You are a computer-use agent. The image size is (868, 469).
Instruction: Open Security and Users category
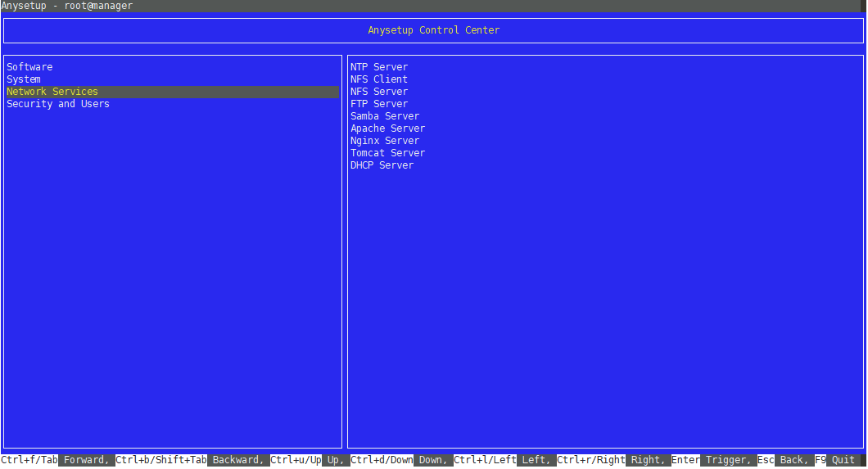pos(58,104)
